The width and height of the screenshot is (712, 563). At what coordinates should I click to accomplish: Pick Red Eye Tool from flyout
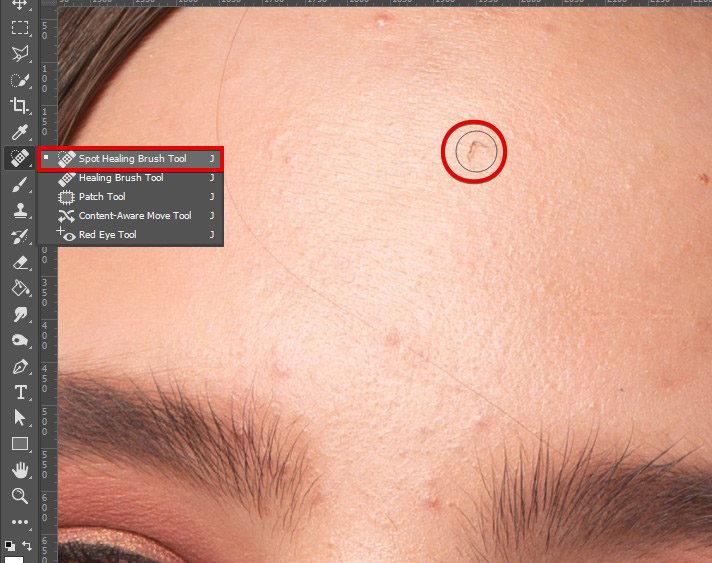tap(107, 235)
